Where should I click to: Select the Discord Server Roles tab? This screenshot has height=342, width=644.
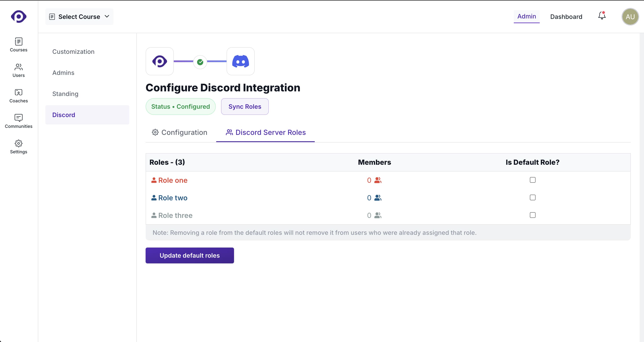[265, 132]
